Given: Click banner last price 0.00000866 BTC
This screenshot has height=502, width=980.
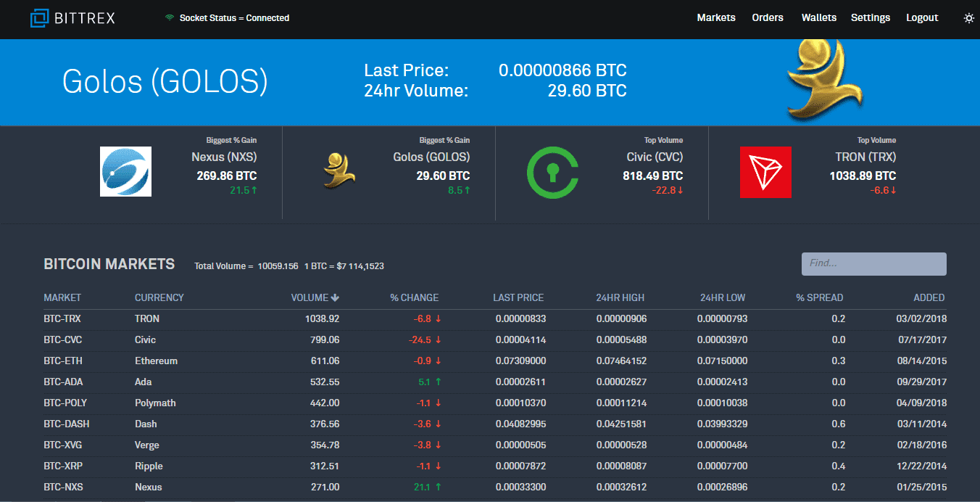Looking at the screenshot, I should pos(562,70).
